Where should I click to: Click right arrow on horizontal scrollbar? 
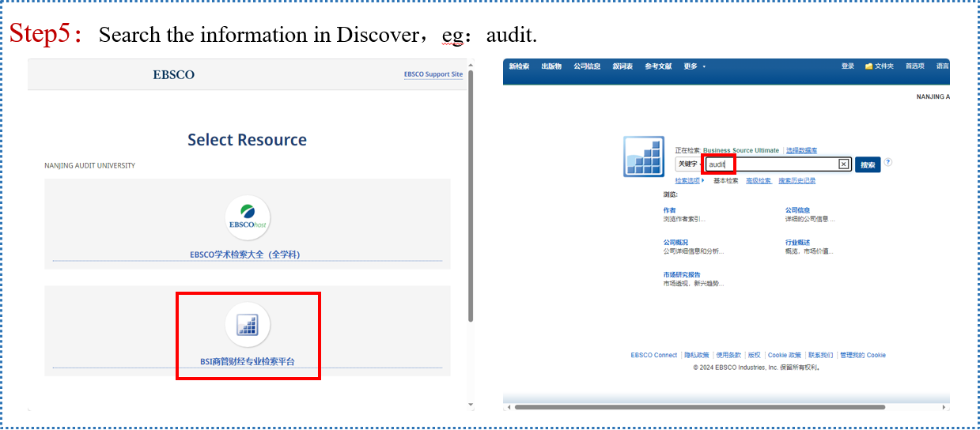pyautogui.click(x=944, y=407)
